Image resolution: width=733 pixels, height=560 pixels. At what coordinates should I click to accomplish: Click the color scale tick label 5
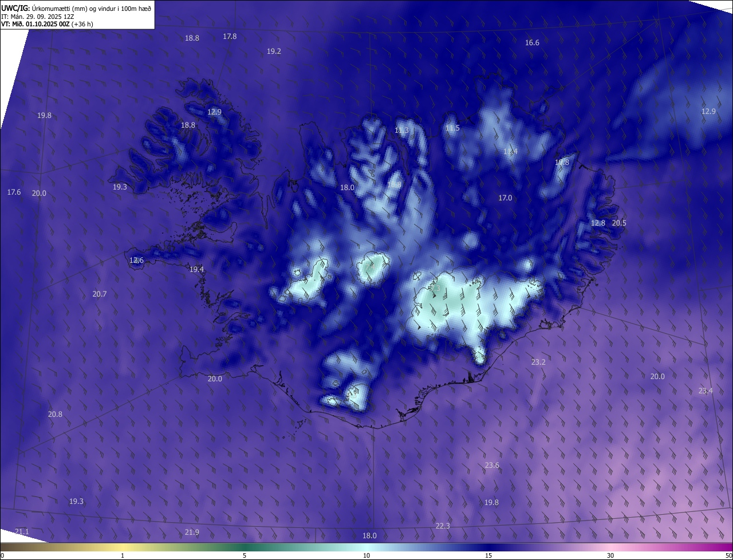tap(245, 555)
